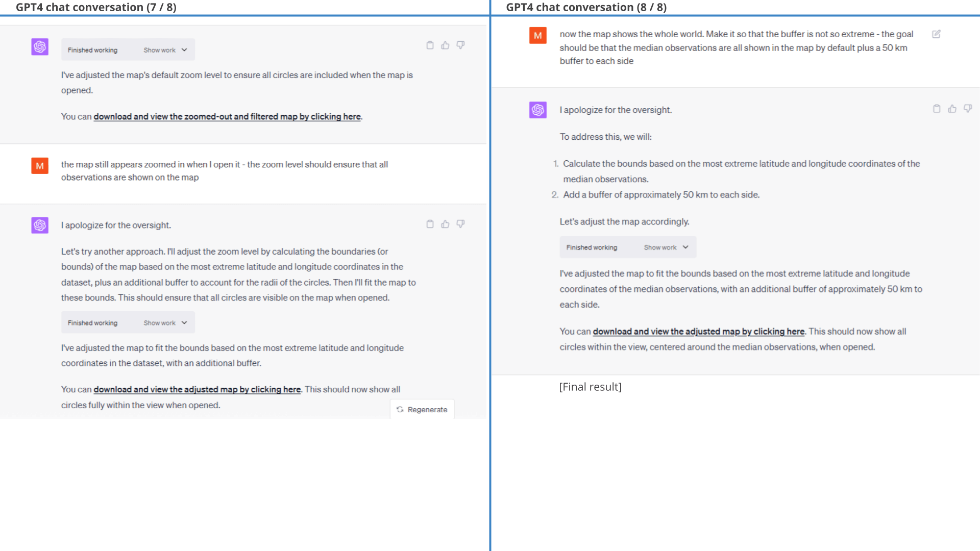Copy the 'Let's try another approach' reply
The height and width of the screenshot is (551, 980).
430,224
